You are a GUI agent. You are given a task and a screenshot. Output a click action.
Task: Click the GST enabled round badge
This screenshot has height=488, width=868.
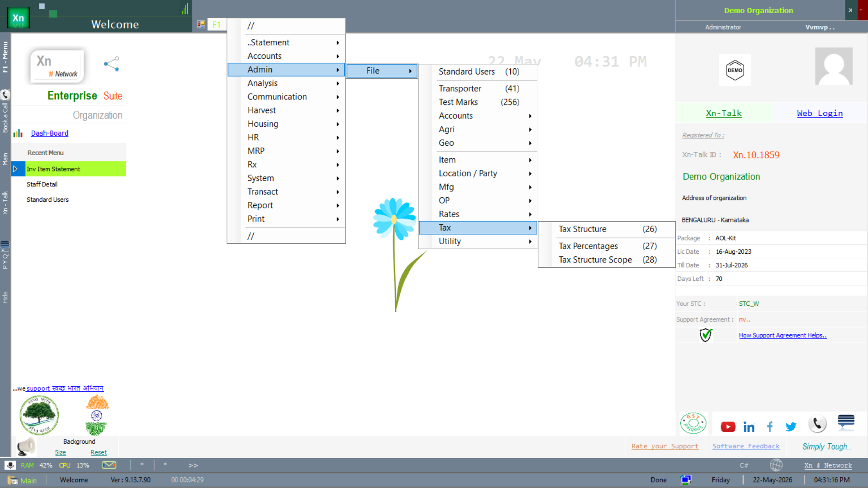coord(693,423)
